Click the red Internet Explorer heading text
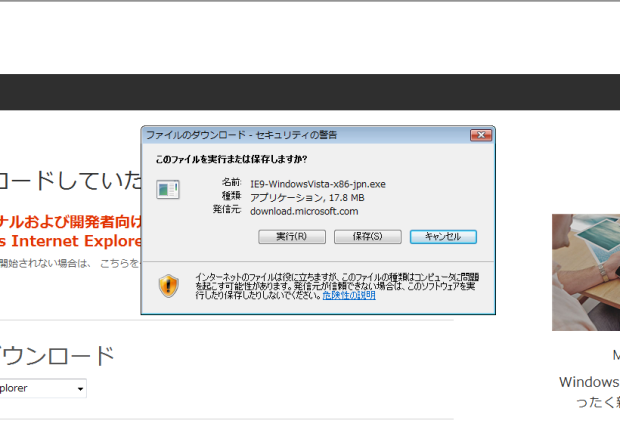 pos(71,241)
